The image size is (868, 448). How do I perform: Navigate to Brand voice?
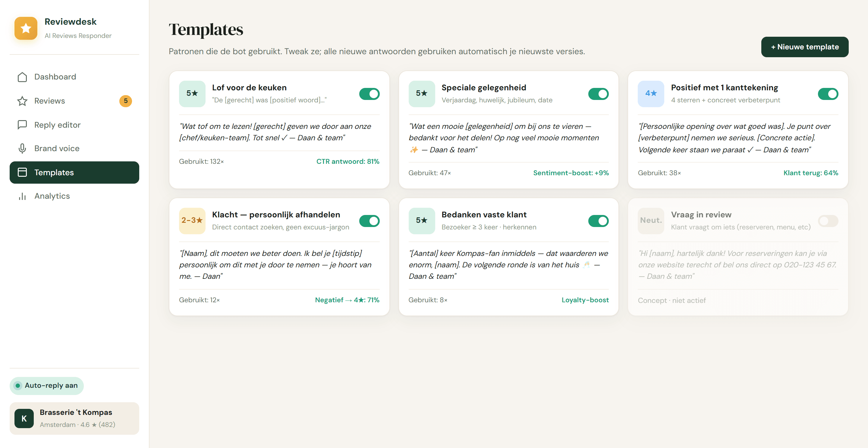click(x=74, y=148)
